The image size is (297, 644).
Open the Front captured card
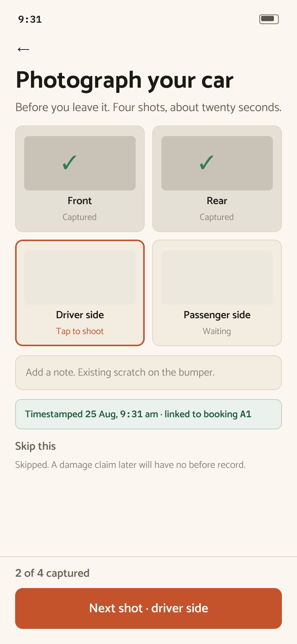(80, 179)
